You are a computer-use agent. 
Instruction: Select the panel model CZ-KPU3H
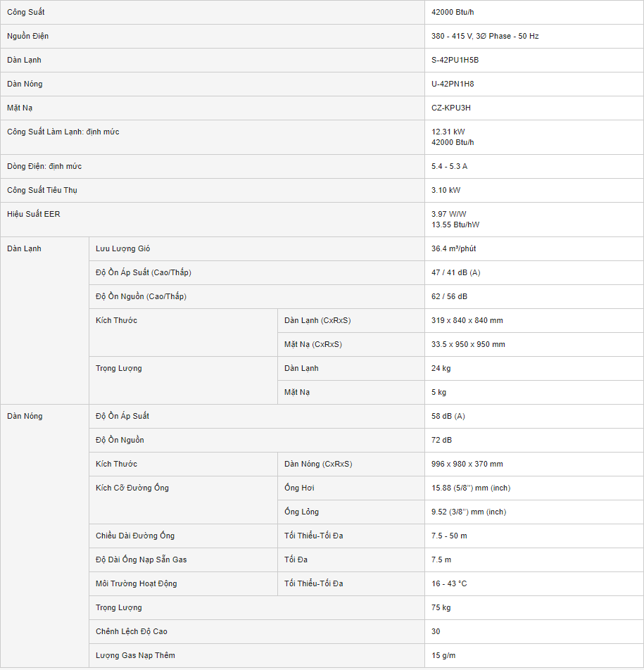click(451, 108)
